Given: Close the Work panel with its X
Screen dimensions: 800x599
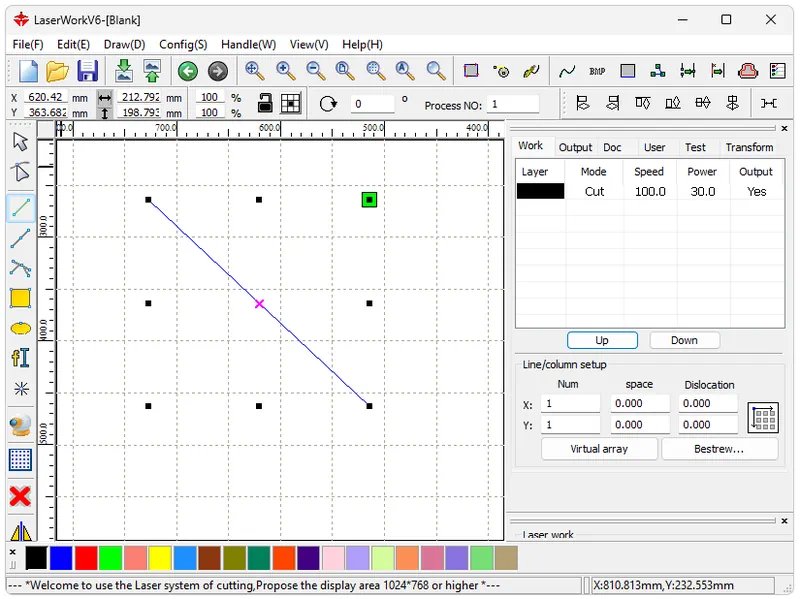Looking at the screenshot, I should (x=784, y=129).
